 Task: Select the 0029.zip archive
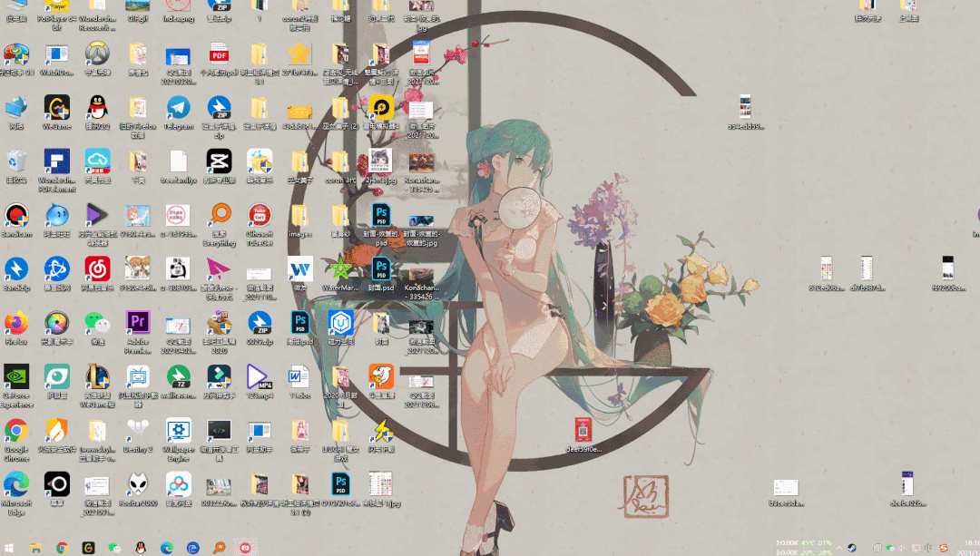259,327
